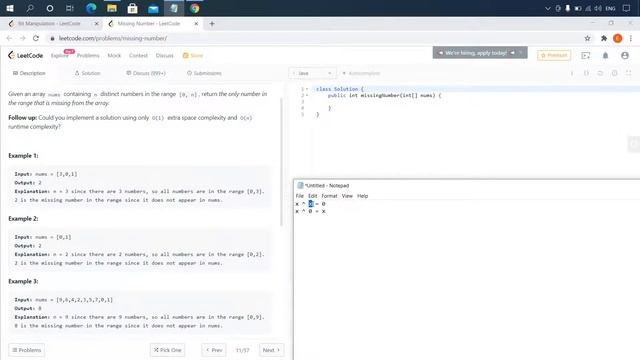Collapse the class Solution fold arrow

(x=307, y=89)
